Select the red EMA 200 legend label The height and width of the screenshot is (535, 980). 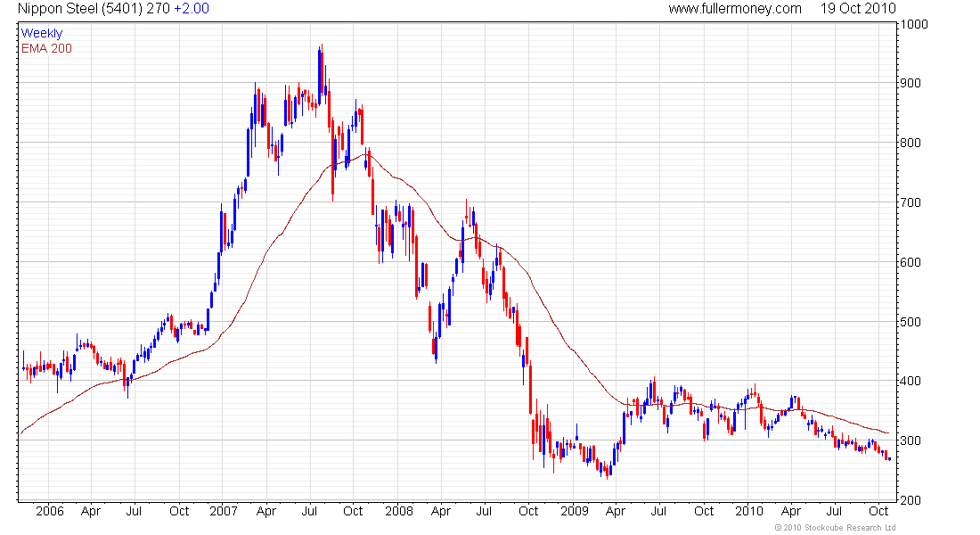click(x=46, y=48)
